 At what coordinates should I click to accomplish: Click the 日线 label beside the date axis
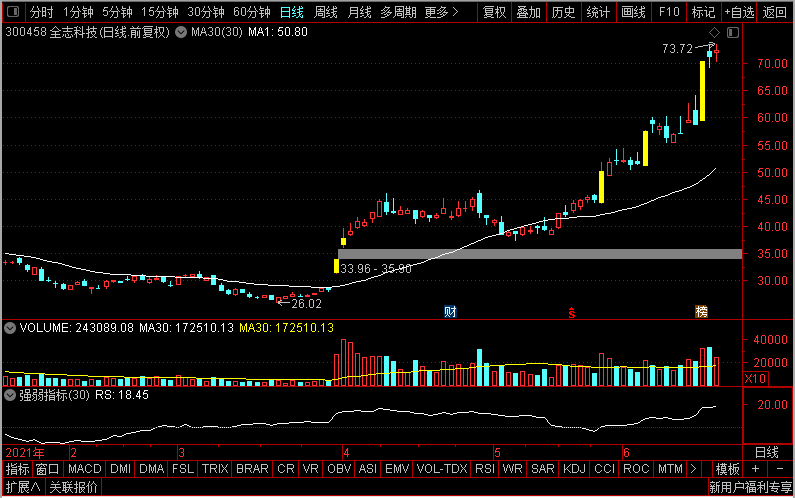coord(766,452)
